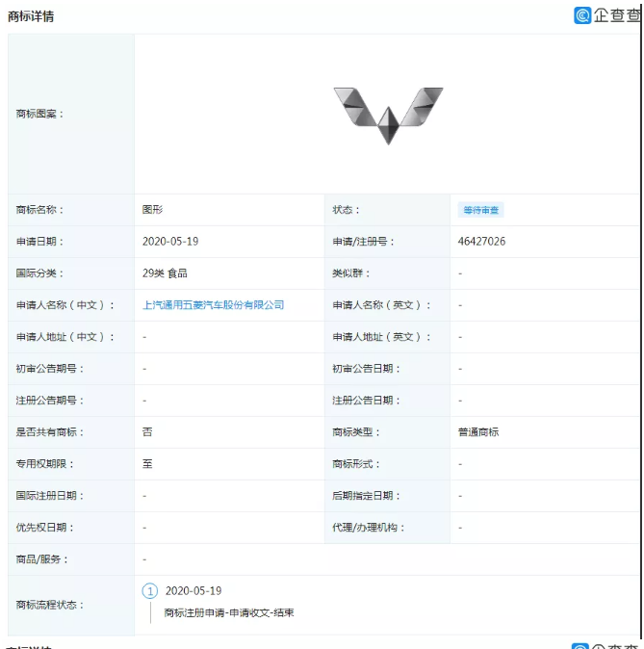Click the 商标流程状态 label
Image resolution: width=644 pixels, height=649 pixels.
click(x=50, y=605)
